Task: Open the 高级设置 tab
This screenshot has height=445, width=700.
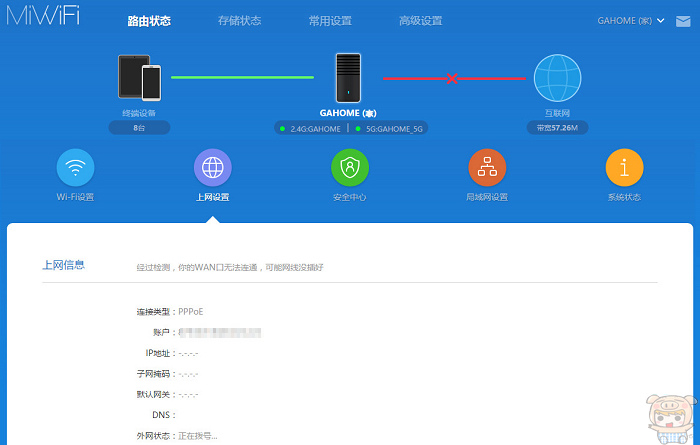Action: (421, 21)
